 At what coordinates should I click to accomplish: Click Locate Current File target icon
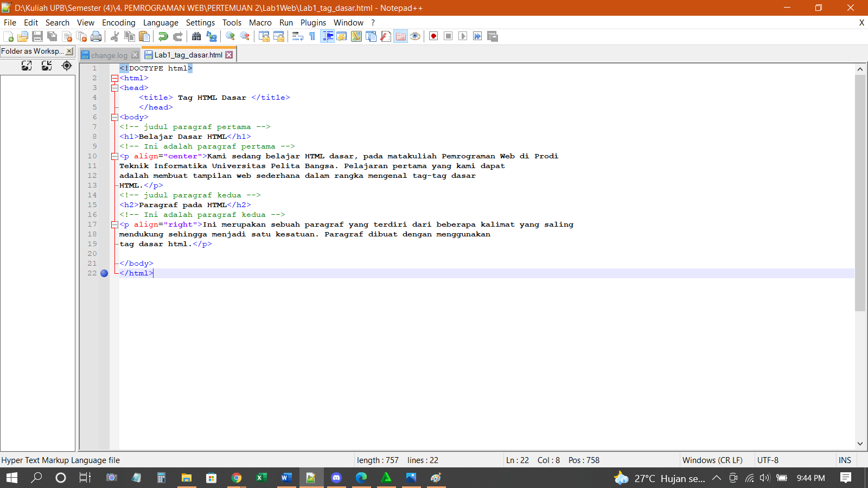tap(67, 66)
